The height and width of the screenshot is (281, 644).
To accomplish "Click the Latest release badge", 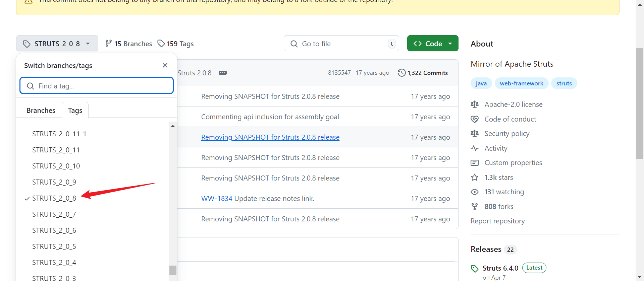I will 534,268.
